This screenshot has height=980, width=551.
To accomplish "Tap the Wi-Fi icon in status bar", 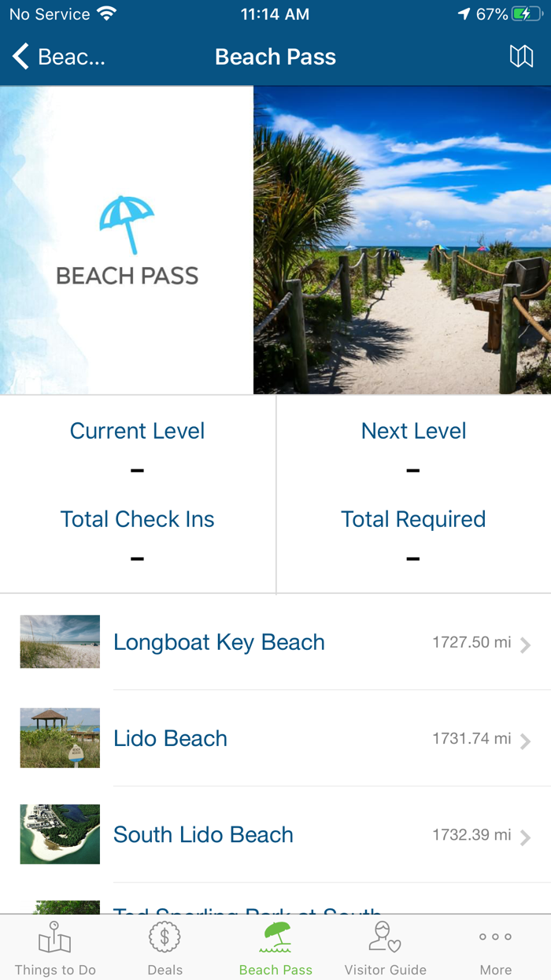I will pos(106,13).
